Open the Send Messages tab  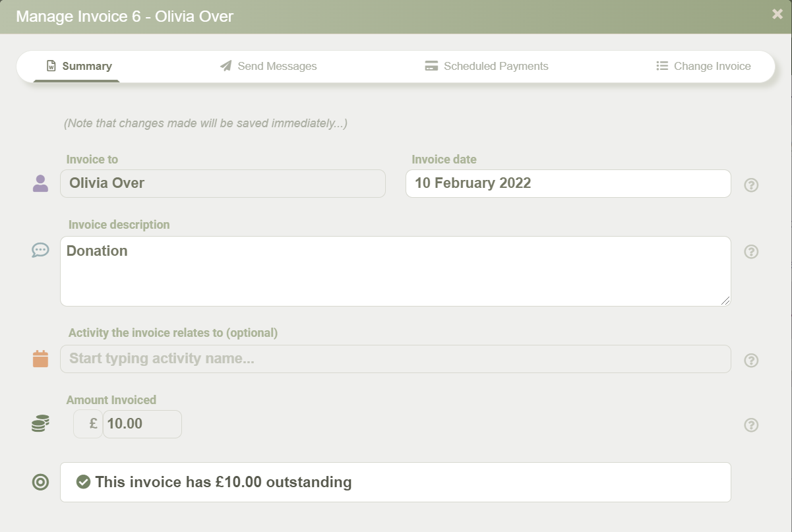pos(268,66)
